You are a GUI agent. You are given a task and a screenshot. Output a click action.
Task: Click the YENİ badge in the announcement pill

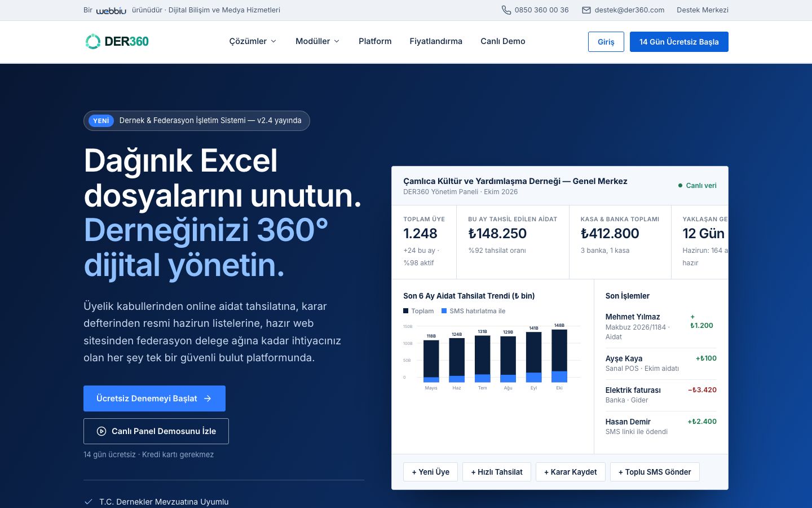(x=101, y=121)
